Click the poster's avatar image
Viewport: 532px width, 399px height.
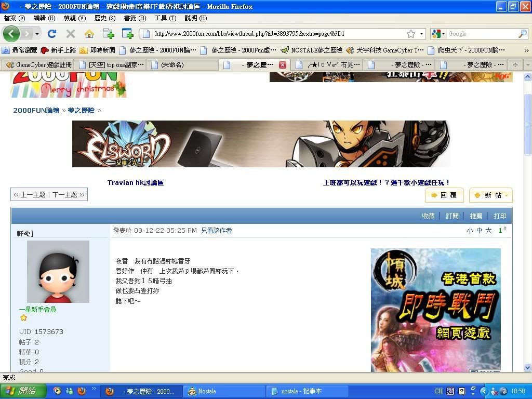pyautogui.click(x=58, y=271)
